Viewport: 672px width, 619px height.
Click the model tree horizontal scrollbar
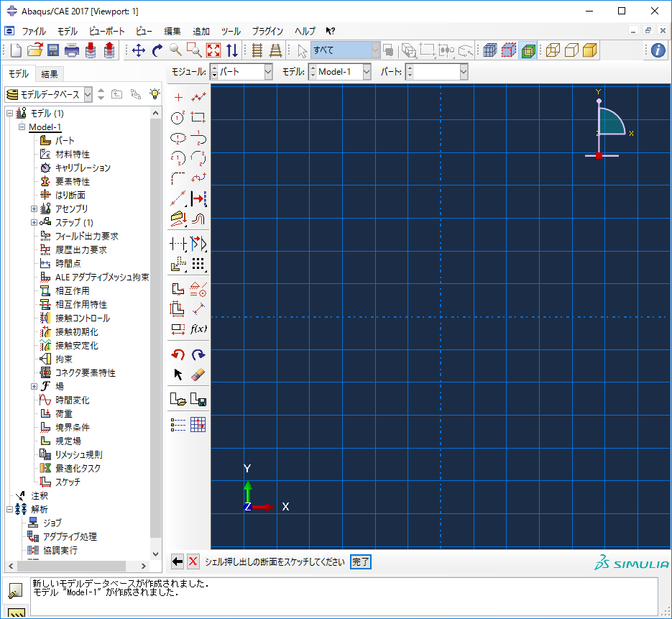(x=72, y=567)
